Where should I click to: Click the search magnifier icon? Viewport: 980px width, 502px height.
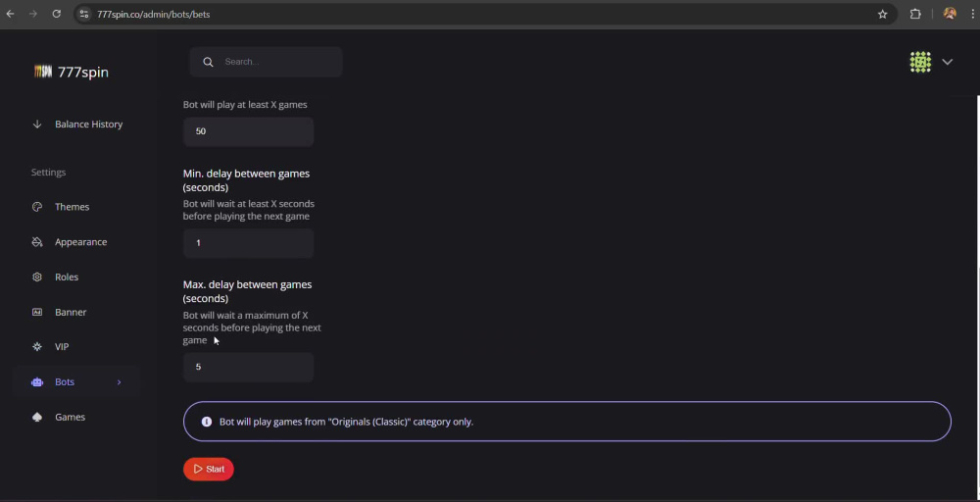click(x=208, y=61)
